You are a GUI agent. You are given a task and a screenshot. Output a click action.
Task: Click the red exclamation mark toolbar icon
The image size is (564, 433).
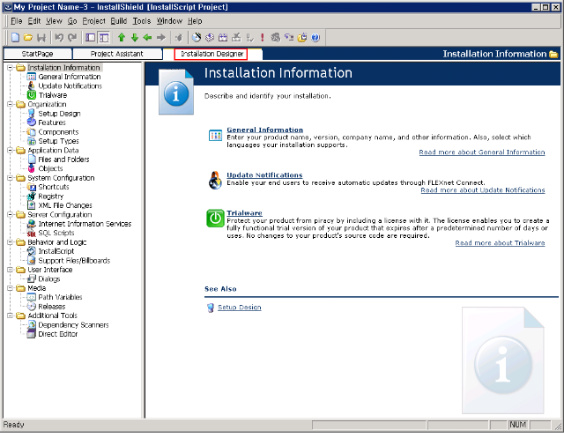point(262,37)
